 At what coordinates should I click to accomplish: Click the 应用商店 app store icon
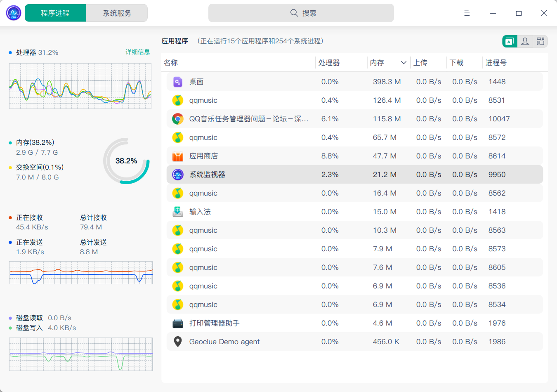(x=178, y=156)
